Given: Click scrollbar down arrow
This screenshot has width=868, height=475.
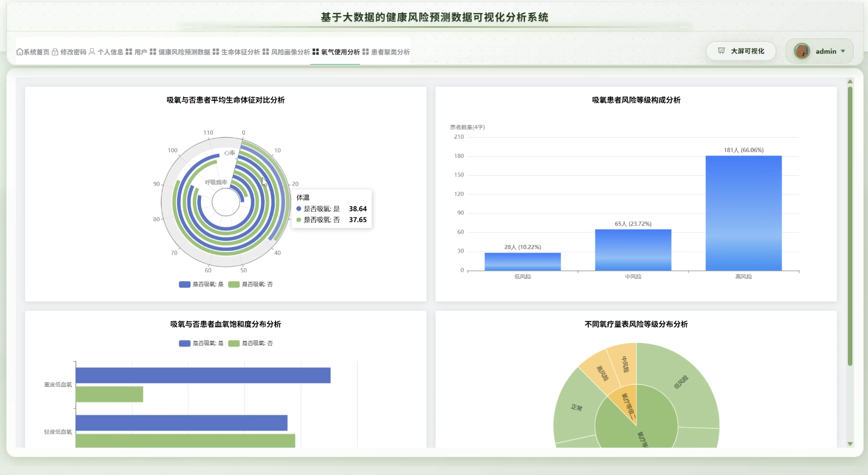Looking at the screenshot, I should click(850, 444).
